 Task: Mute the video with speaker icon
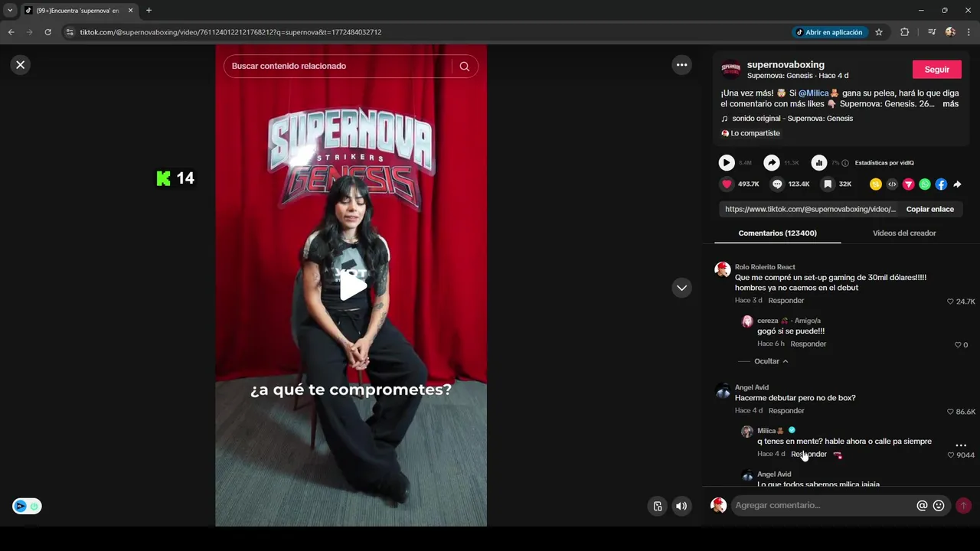tap(681, 506)
